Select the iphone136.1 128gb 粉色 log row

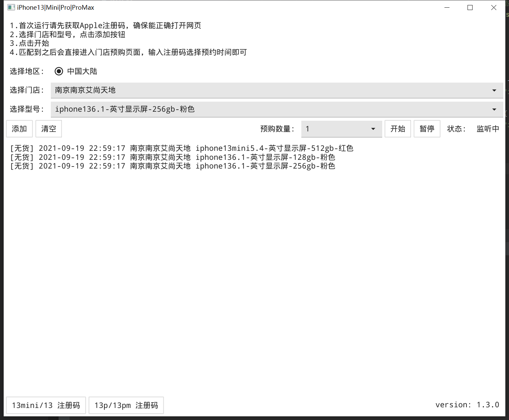pos(173,157)
